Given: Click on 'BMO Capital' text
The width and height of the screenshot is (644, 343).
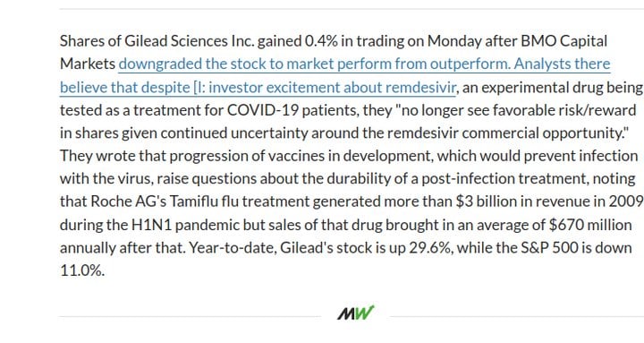Looking at the screenshot, I should tap(563, 41).
